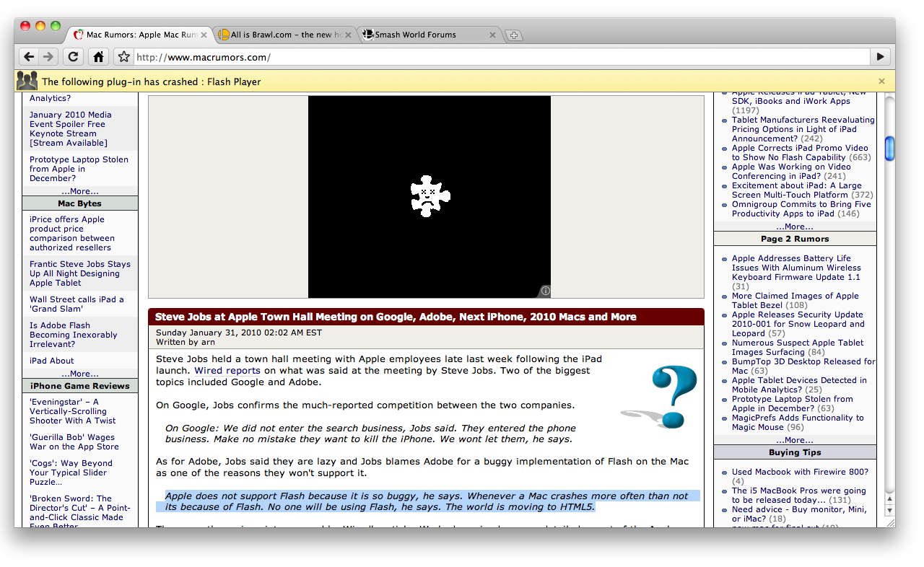The height and width of the screenshot is (567, 924).
Task: Open the home page via house icon
Action: click(x=98, y=56)
